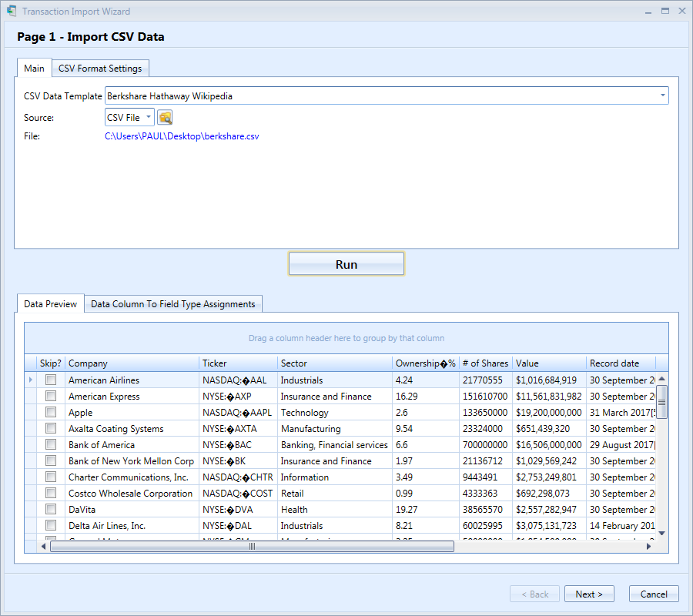The image size is (693, 616).
Task: Select the 'Apple' company cell
Action: point(132,412)
